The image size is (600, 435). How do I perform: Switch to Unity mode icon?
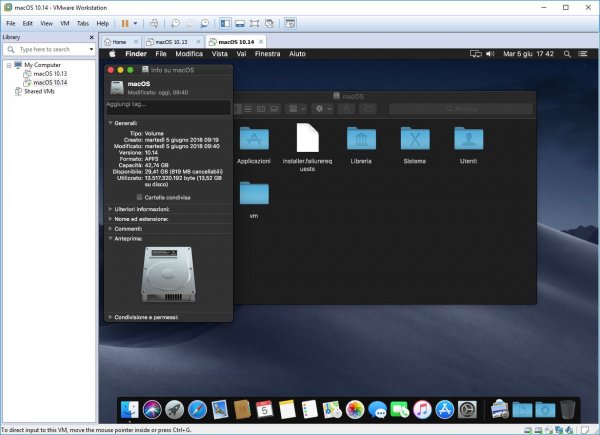coord(269,23)
